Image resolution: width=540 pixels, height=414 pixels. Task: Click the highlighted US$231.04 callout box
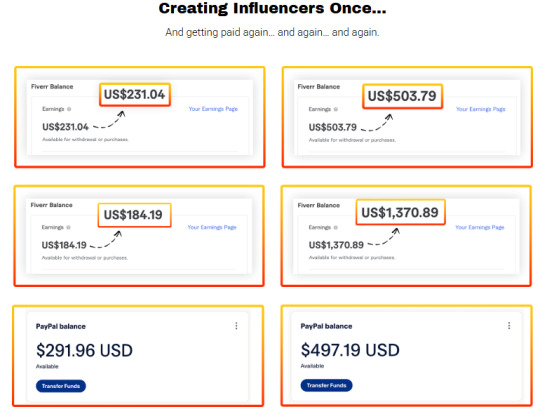(135, 94)
